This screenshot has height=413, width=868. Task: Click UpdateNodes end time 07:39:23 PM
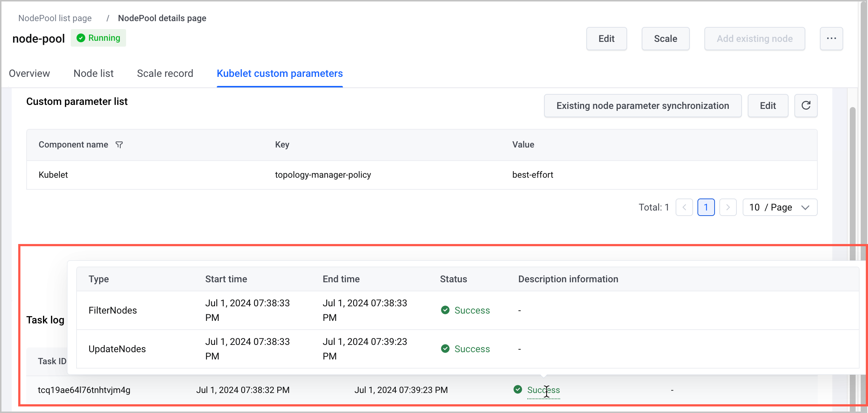pos(365,349)
